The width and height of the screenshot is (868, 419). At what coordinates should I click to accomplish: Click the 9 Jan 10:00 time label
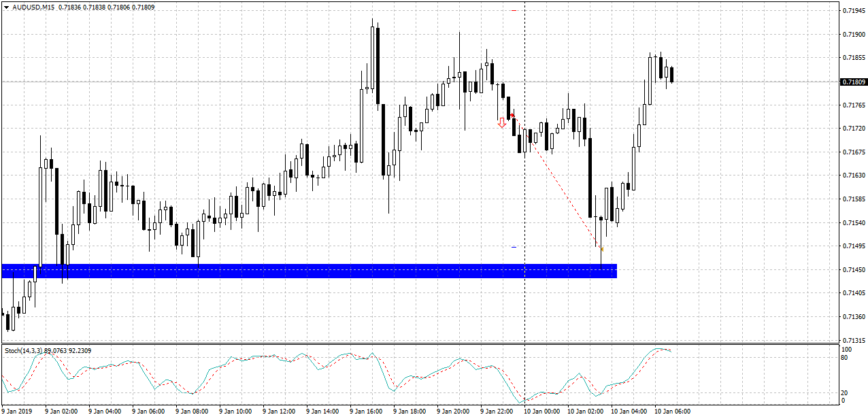coord(235,412)
